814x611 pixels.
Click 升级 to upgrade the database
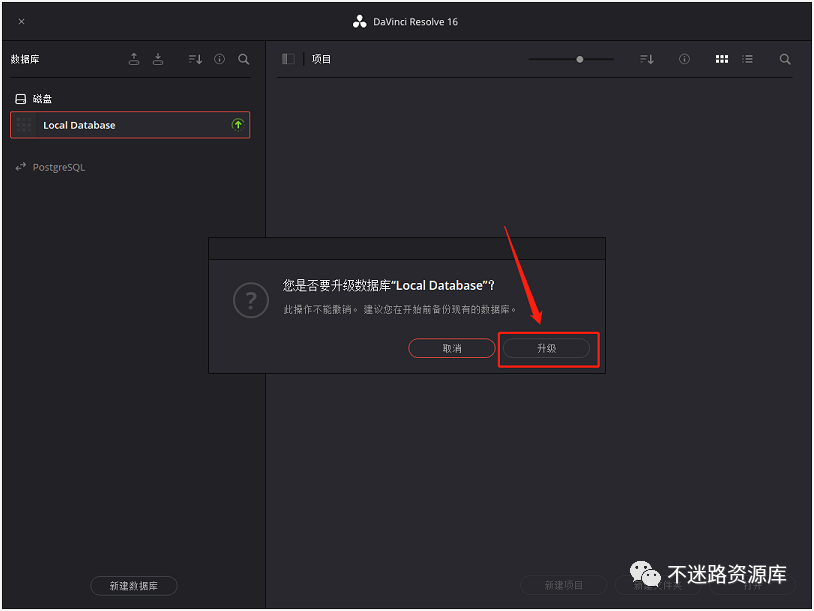pyautogui.click(x=546, y=348)
